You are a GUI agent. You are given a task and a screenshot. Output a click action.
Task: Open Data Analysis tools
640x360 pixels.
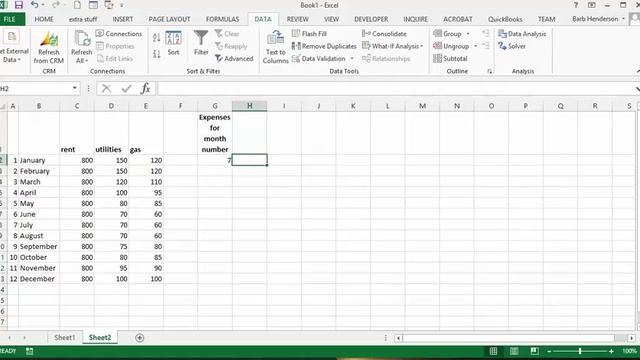[522, 33]
